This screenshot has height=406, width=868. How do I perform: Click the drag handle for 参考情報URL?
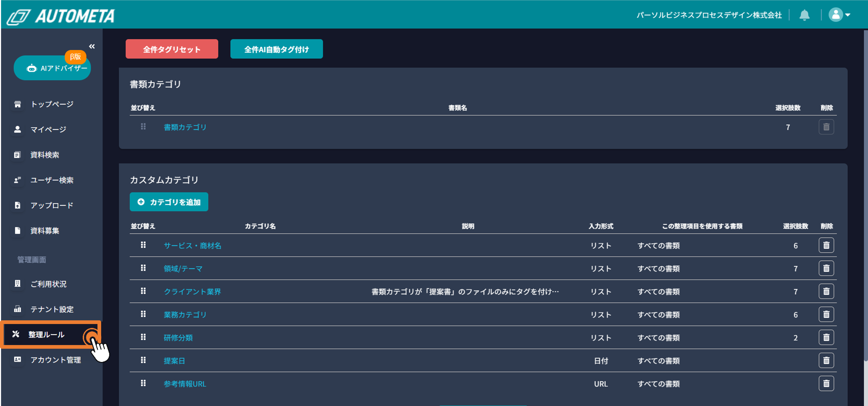[x=143, y=383]
